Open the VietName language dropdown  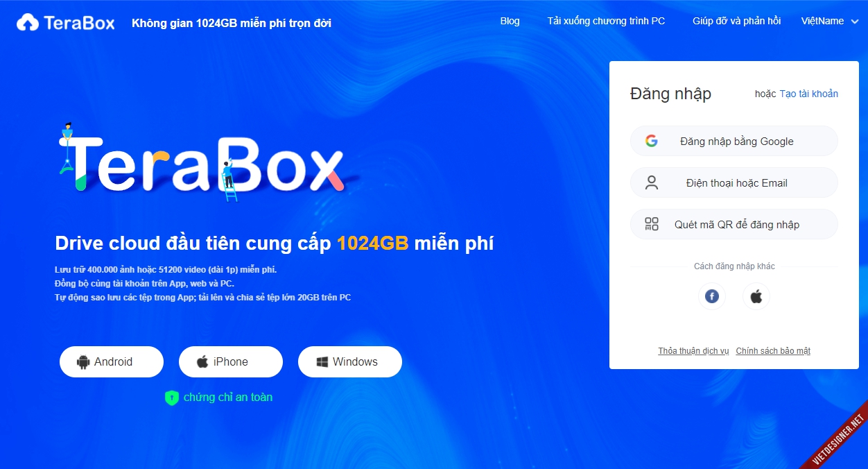[830, 21]
